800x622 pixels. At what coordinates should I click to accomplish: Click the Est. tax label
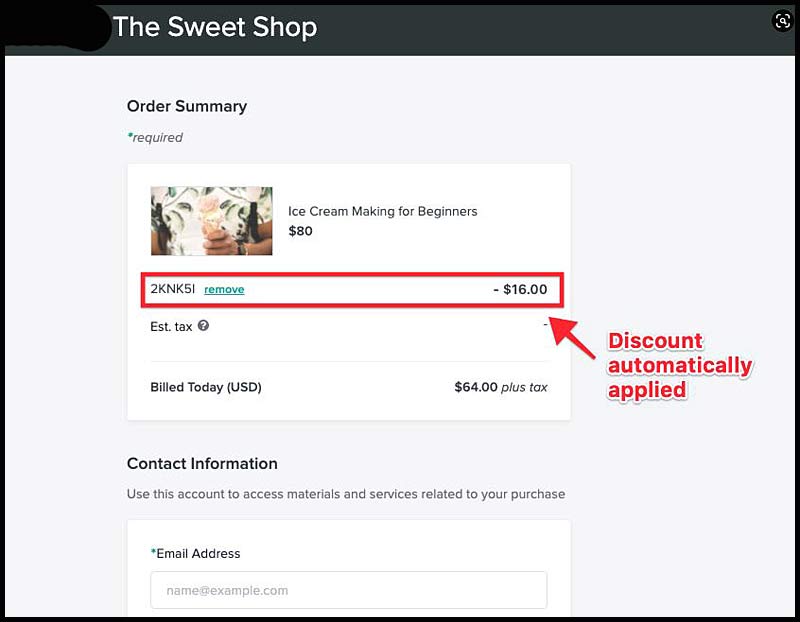(x=171, y=327)
